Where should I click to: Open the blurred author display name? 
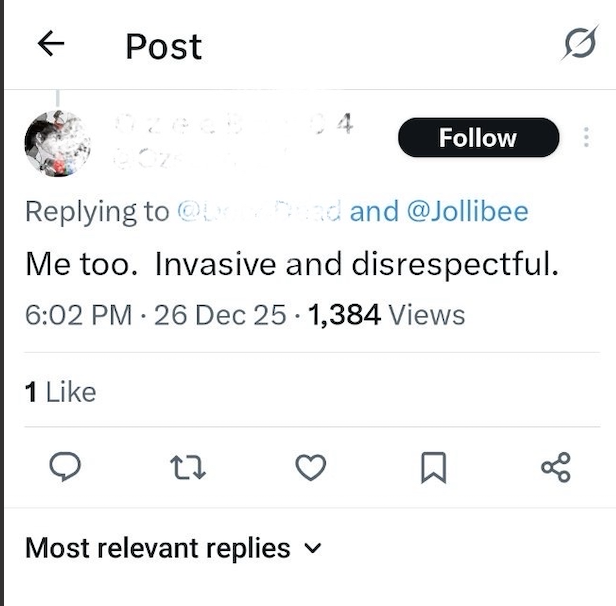click(x=230, y=126)
